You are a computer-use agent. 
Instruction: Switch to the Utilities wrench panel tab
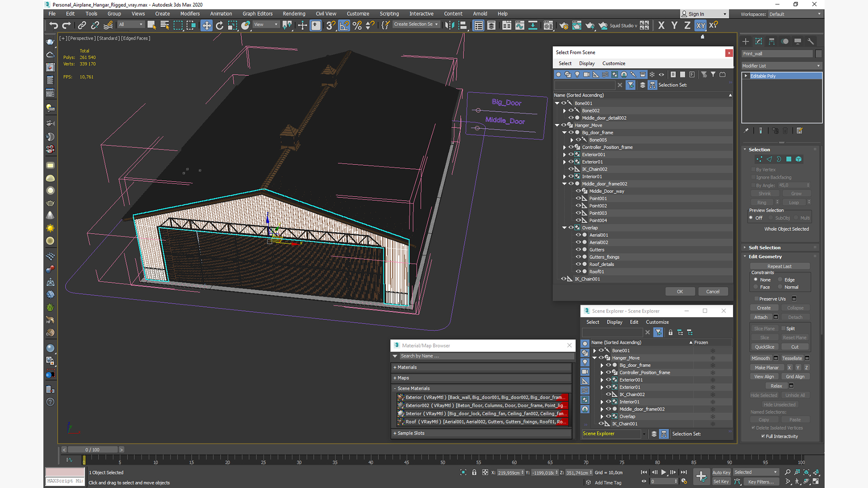(x=811, y=41)
